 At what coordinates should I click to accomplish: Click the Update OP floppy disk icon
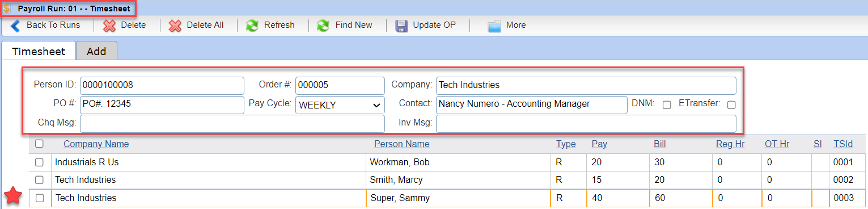[x=401, y=26]
